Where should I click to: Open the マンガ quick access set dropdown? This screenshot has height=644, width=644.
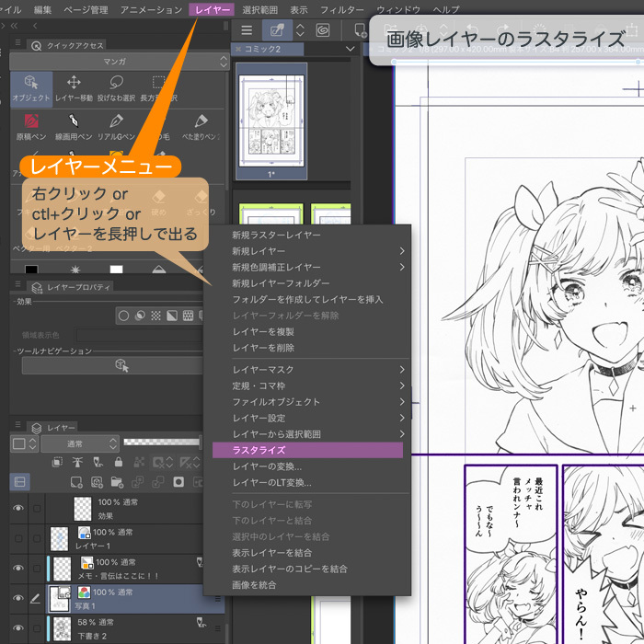[x=119, y=62]
